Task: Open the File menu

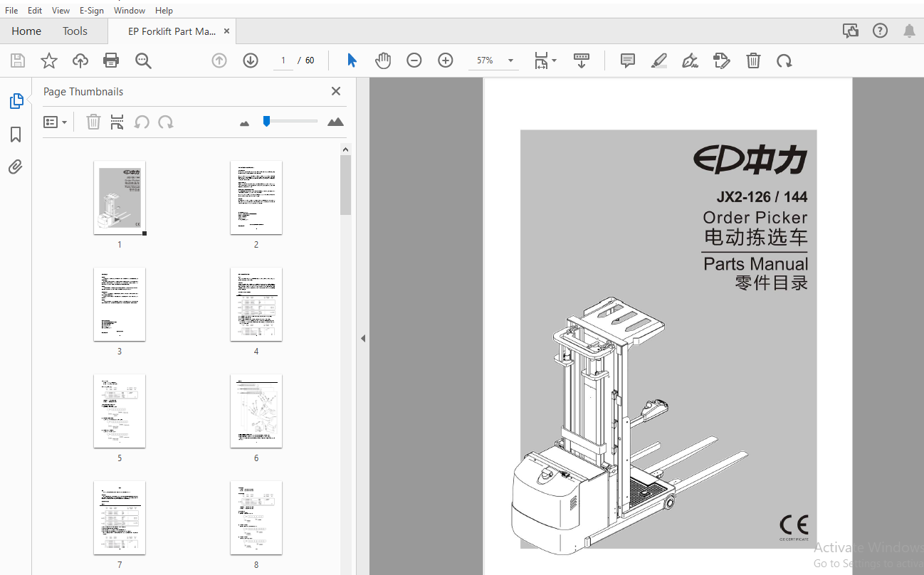Action: (x=11, y=11)
